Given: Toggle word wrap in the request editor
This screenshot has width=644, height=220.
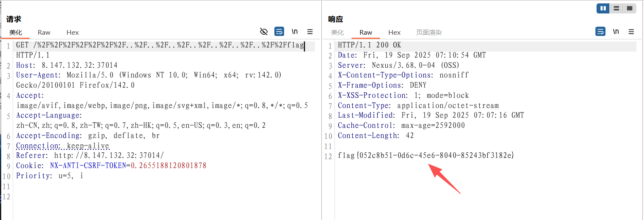Looking at the screenshot, I should pos(279,32).
